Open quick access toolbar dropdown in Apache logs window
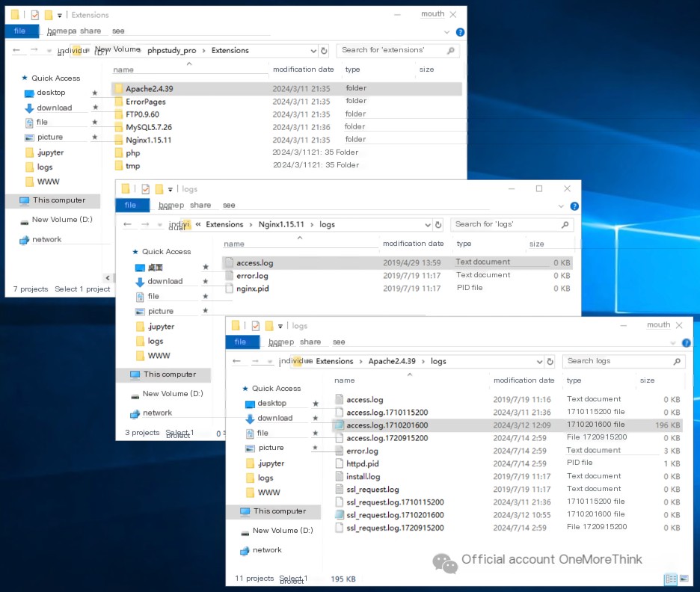Image resolution: width=700 pixels, height=592 pixels. [280, 327]
